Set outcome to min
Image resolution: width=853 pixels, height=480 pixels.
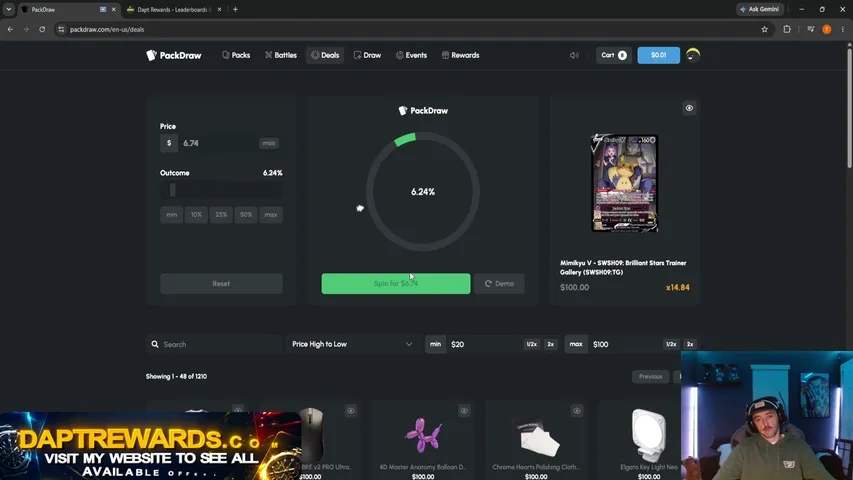pos(171,214)
